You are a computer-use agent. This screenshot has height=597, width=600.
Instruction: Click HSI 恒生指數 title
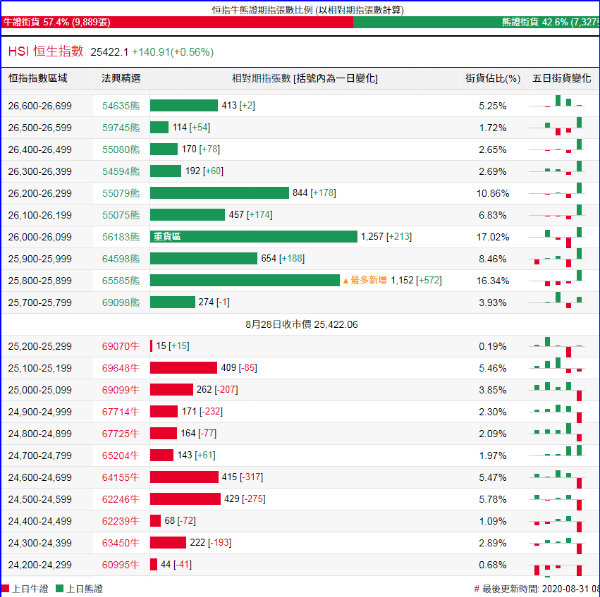pos(46,51)
